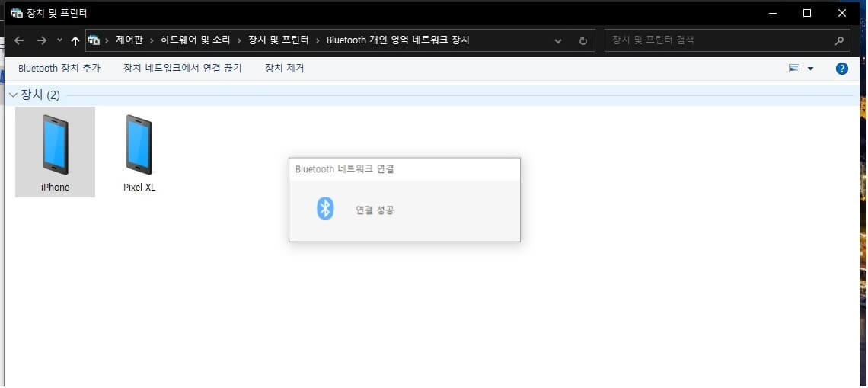Collapse the 장치 (2) group
868x388 pixels.
point(13,95)
